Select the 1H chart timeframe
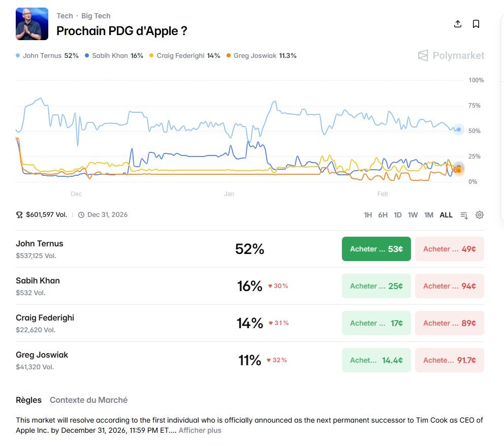The image size is (504, 446). tap(368, 215)
